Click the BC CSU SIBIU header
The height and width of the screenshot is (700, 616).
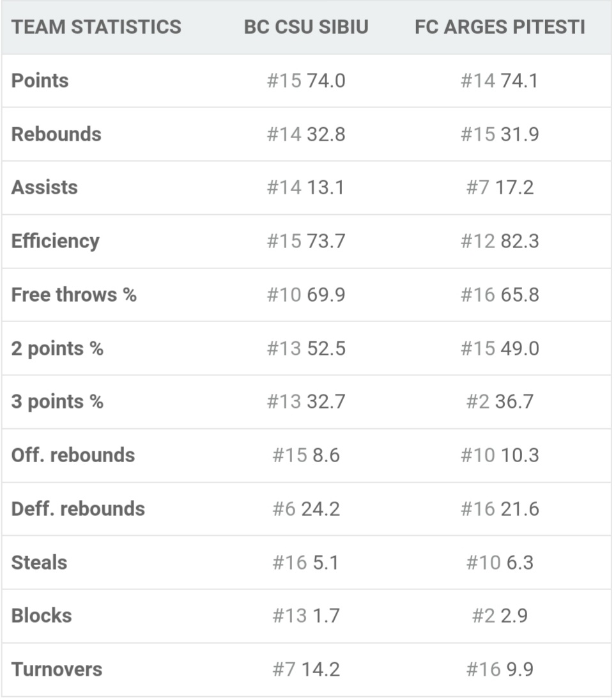(306, 27)
